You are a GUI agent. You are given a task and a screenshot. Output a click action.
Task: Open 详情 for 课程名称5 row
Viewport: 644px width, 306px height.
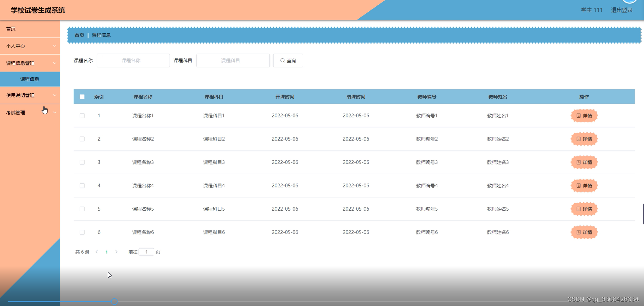[584, 209]
